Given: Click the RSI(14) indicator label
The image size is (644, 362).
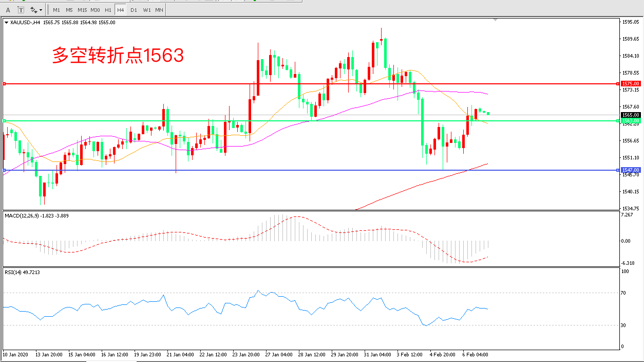Looking at the screenshot, I should pos(22,272).
